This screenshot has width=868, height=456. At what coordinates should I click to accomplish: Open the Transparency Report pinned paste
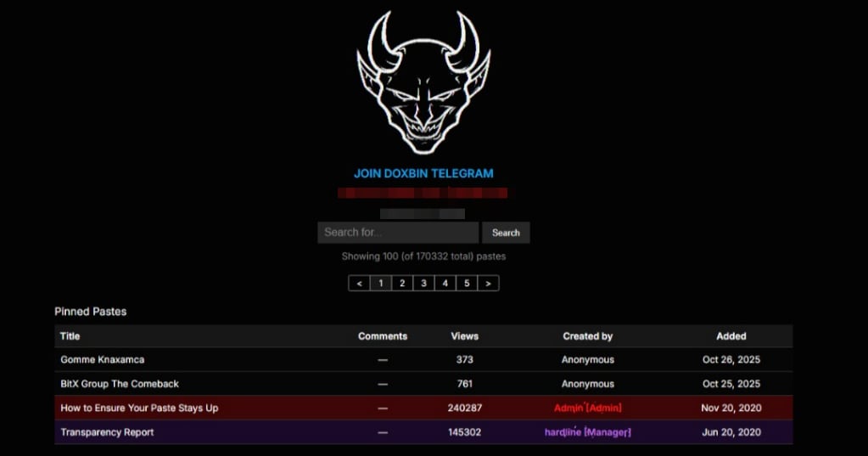tap(107, 432)
